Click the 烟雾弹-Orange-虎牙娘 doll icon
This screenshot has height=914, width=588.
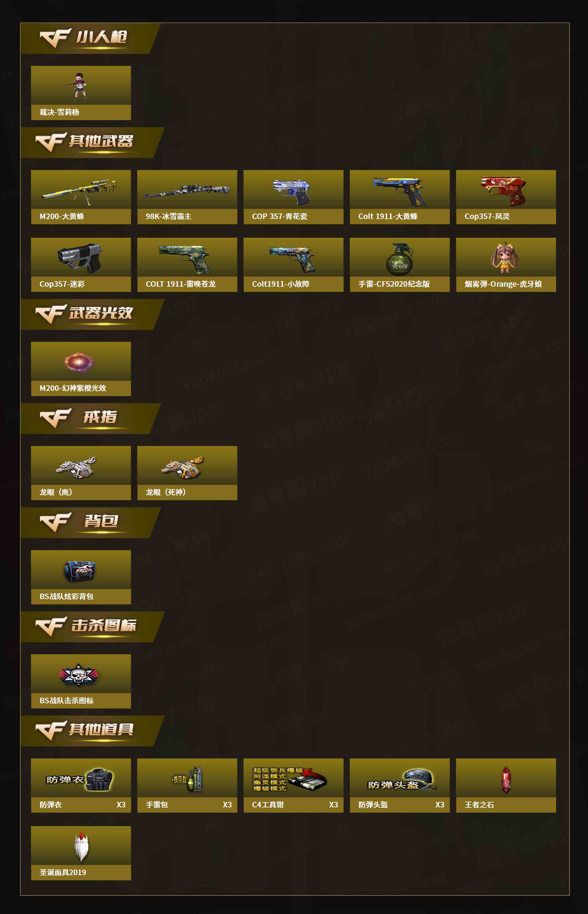pyautogui.click(x=505, y=258)
